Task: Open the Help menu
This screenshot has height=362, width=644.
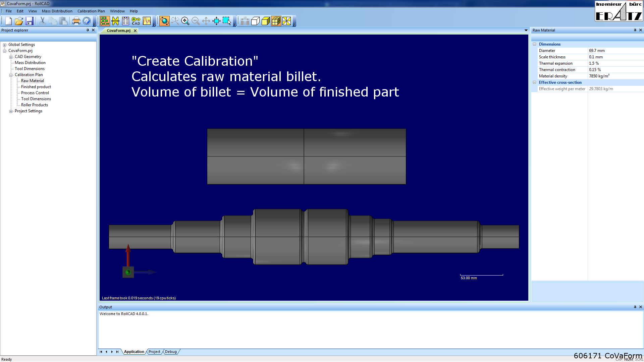Action: (x=134, y=11)
